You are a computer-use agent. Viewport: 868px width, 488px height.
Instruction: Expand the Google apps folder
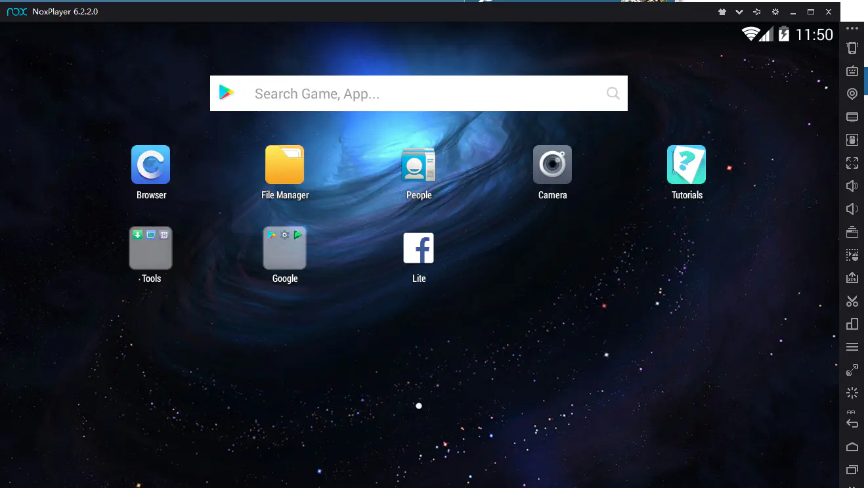[284, 248]
